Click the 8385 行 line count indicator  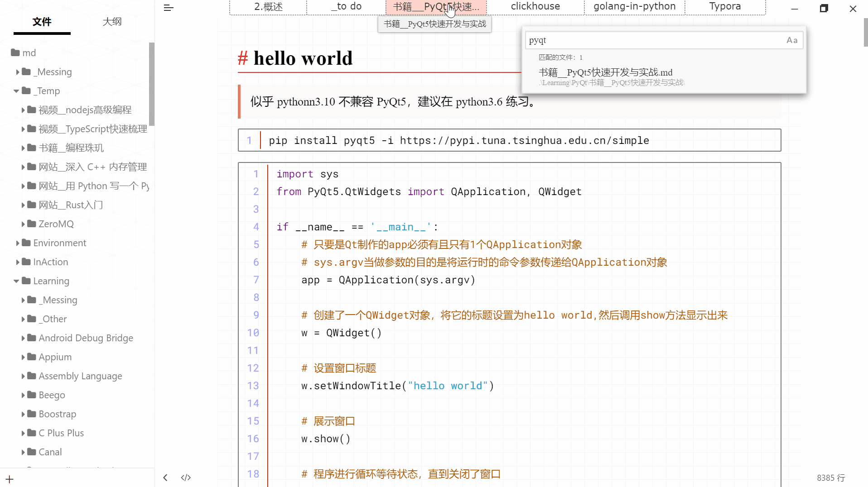831,478
